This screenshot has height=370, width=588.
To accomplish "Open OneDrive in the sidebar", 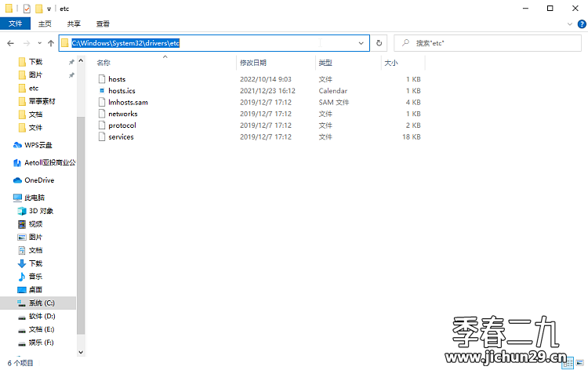I will click(39, 180).
